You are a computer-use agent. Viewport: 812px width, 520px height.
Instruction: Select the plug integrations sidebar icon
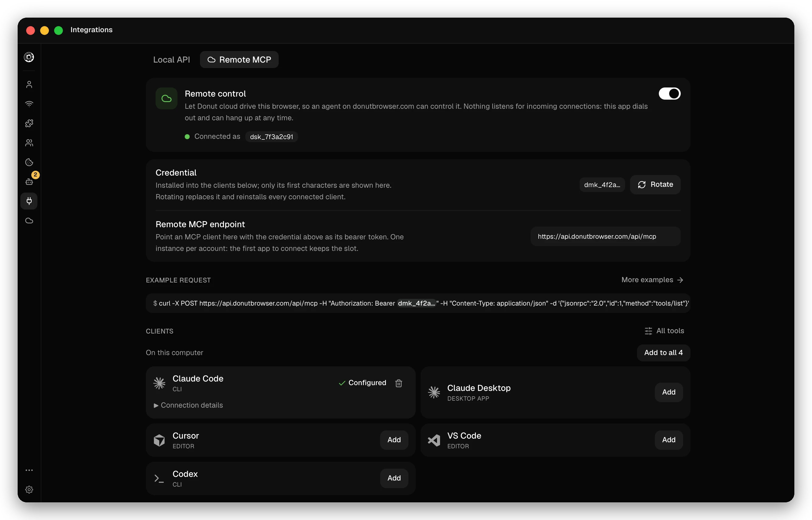pyautogui.click(x=29, y=201)
